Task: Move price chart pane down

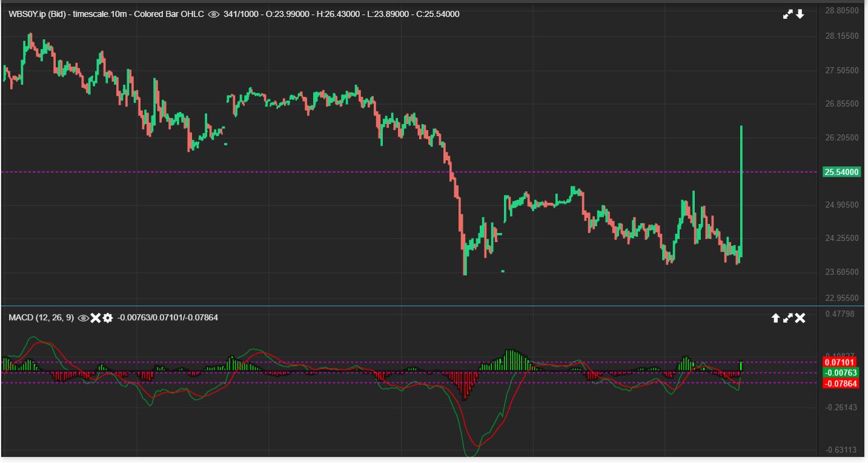Action: click(x=800, y=15)
